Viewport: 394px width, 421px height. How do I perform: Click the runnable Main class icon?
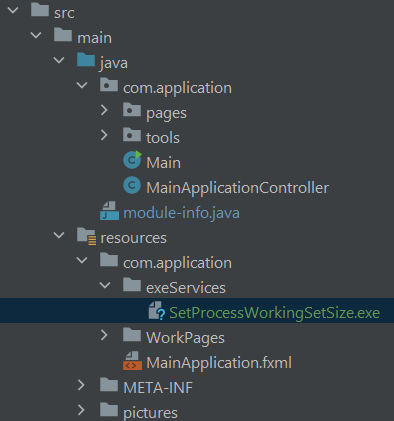(132, 160)
